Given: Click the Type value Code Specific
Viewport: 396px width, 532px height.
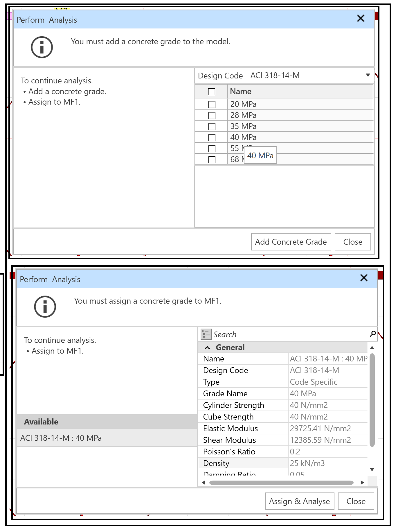Looking at the screenshot, I should click(x=328, y=382).
